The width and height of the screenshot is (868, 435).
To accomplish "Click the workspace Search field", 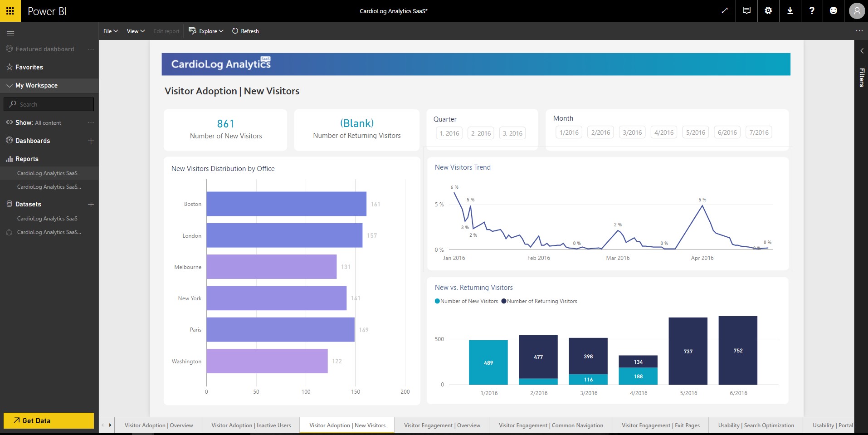I will click(x=49, y=104).
